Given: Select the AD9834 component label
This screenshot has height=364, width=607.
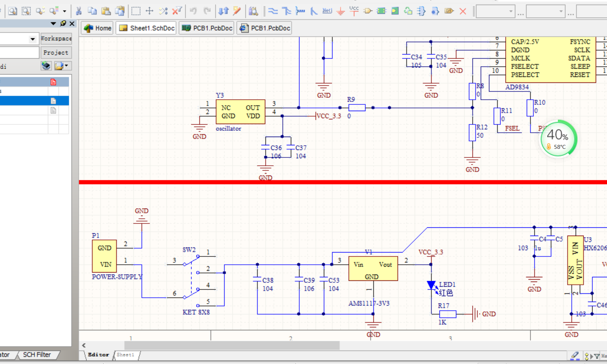Looking at the screenshot, I should 517,87.
